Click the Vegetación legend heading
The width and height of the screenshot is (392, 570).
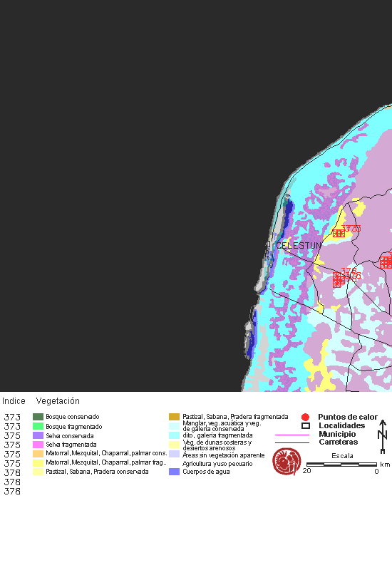tap(58, 401)
